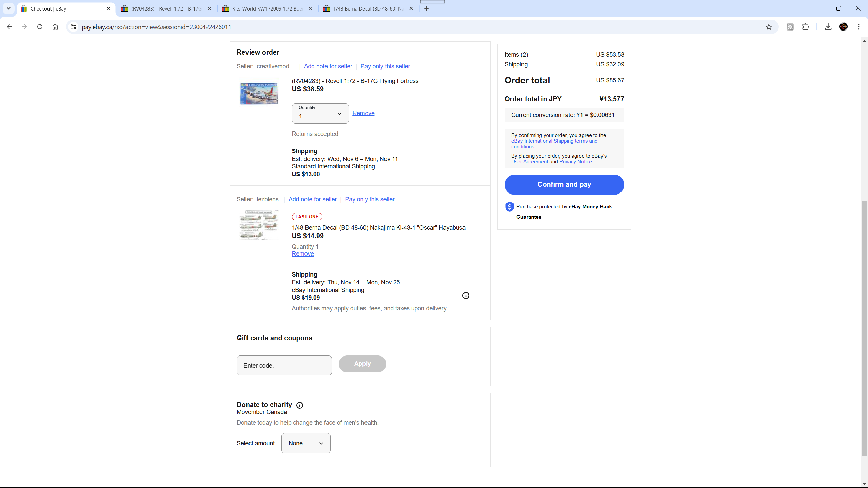Open the browser profile avatar
This screenshot has height=488, width=868.
[x=843, y=27]
